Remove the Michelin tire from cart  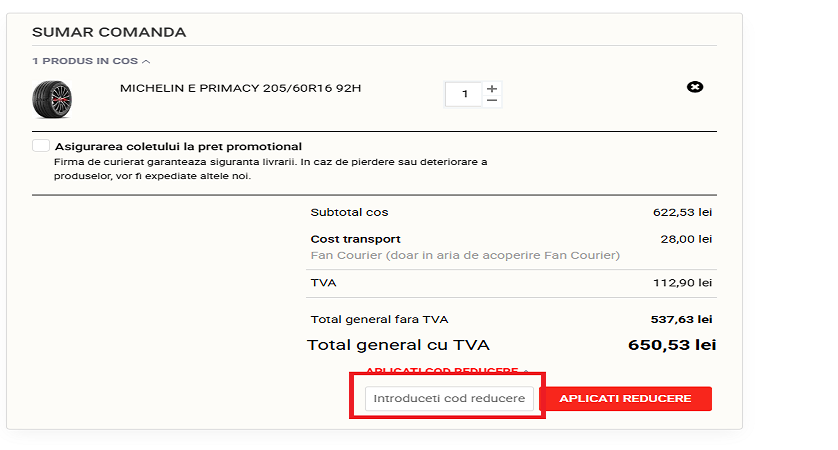(695, 87)
